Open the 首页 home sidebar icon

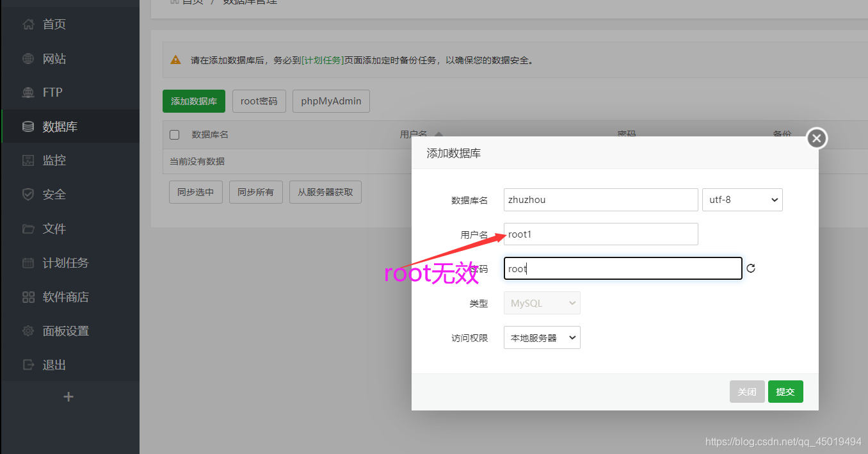28,24
